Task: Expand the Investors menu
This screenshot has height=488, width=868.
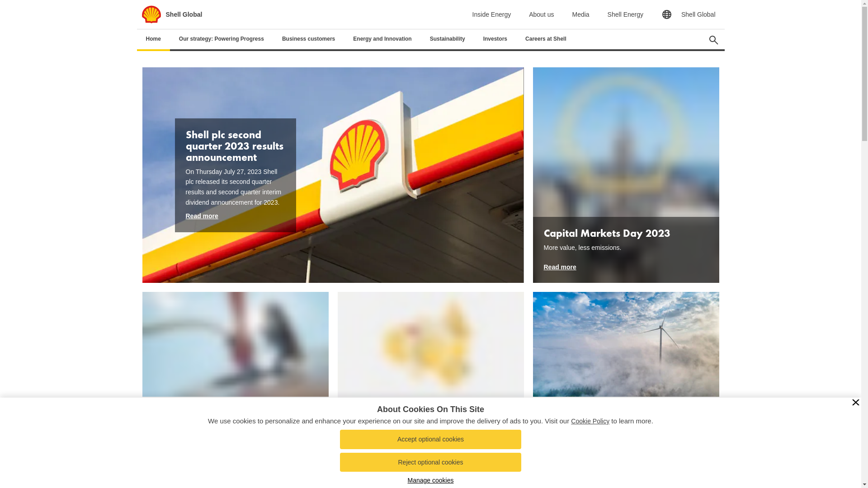Action: [x=495, y=39]
